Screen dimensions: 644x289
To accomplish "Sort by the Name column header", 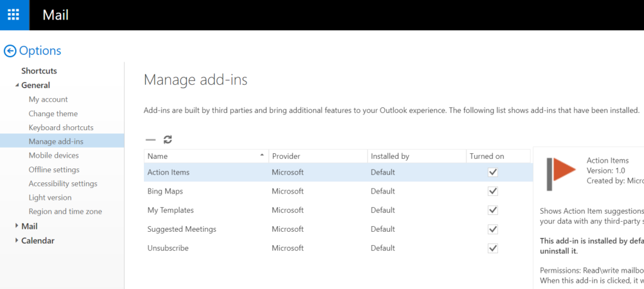I will 206,156.
